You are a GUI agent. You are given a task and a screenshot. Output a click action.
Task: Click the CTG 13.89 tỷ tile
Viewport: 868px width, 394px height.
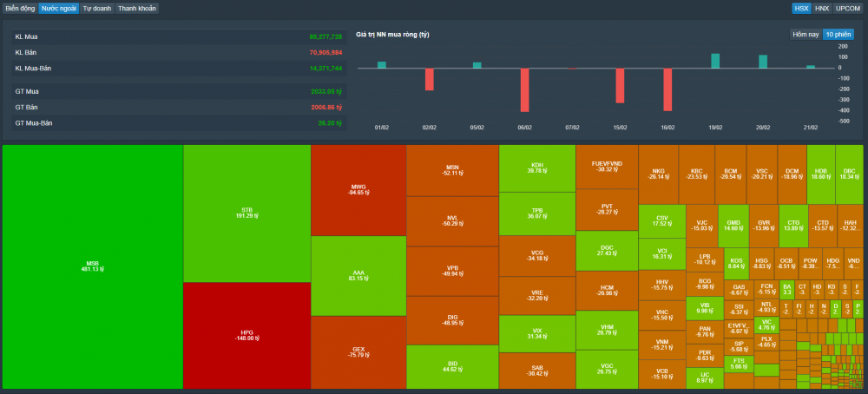click(793, 226)
